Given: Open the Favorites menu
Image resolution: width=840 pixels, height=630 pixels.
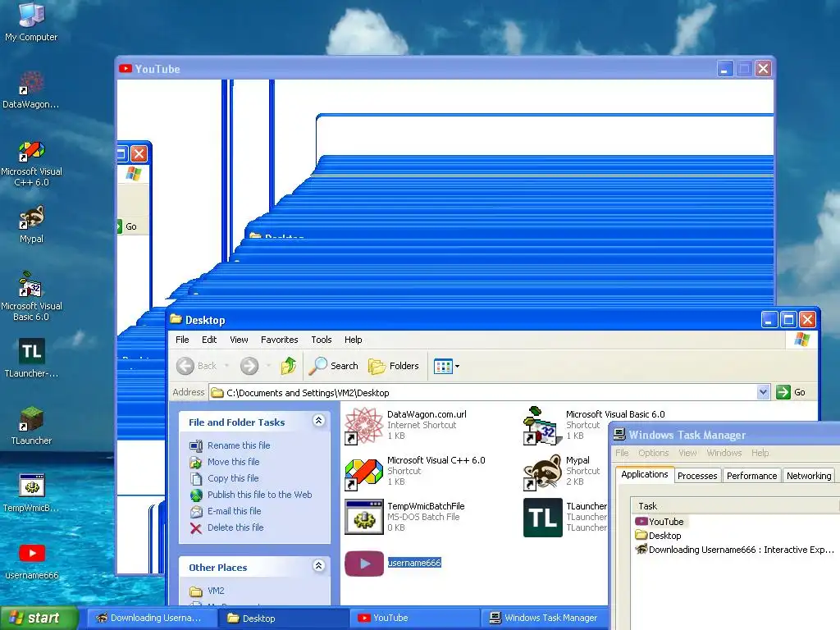Looking at the screenshot, I should (x=279, y=340).
